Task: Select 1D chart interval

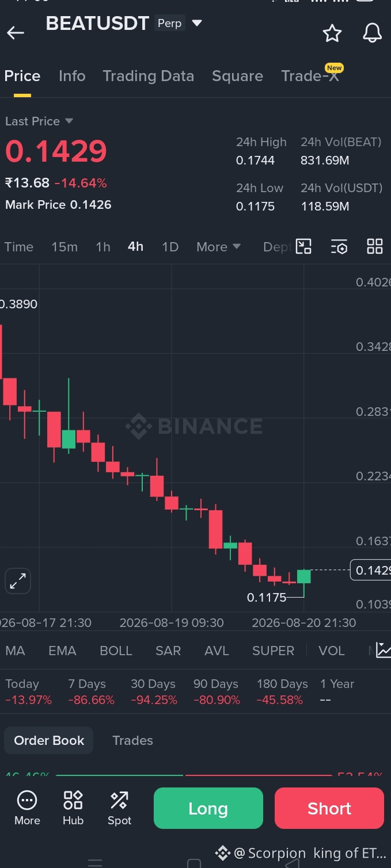Action: pyautogui.click(x=170, y=247)
